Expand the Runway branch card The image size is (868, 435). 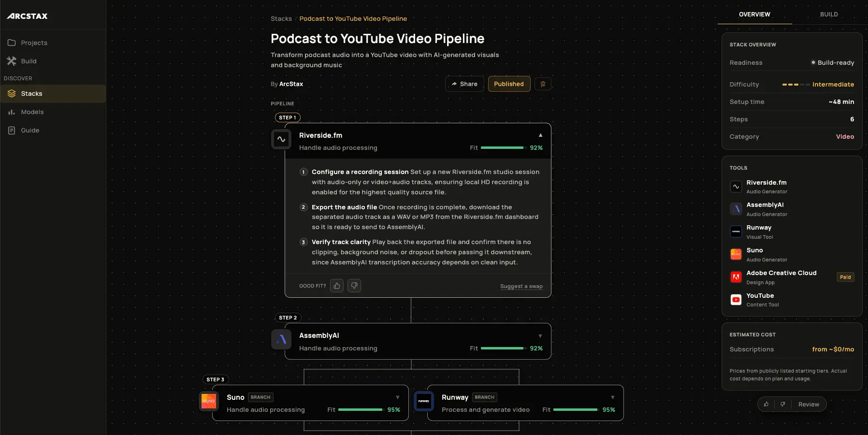(613, 397)
